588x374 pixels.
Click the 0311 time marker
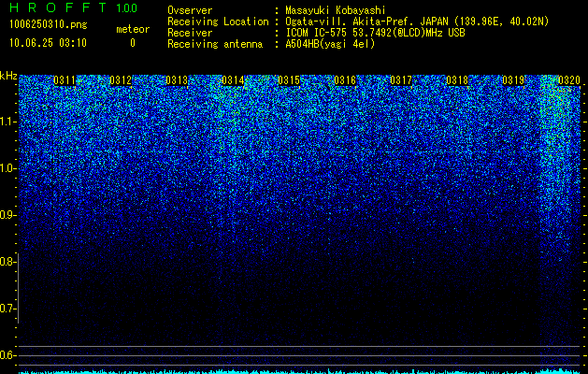pyautogui.click(x=65, y=80)
